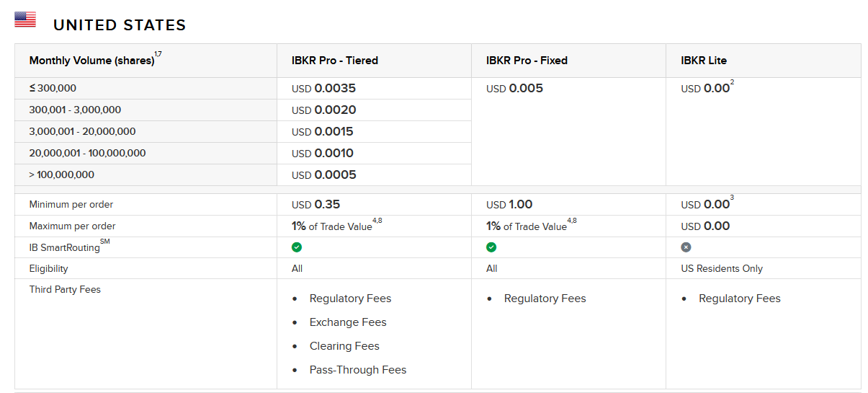Select the IBKR Lite column header

pos(704,61)
